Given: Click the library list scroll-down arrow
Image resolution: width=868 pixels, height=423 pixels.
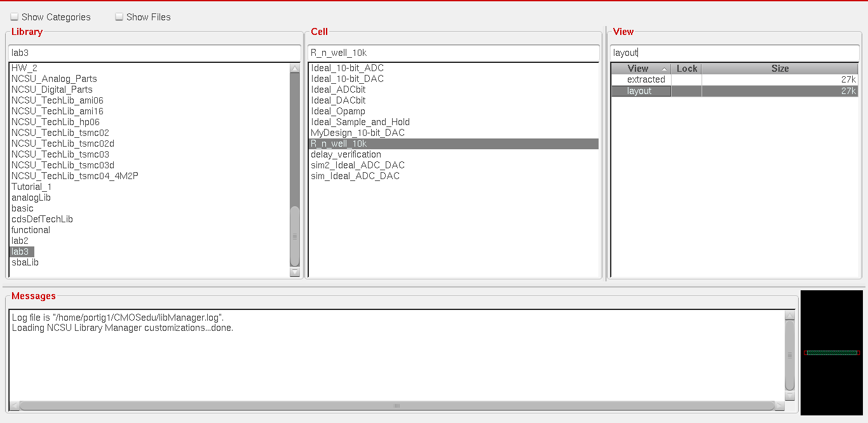Looking at the screenshot, I should coord(295,272).
